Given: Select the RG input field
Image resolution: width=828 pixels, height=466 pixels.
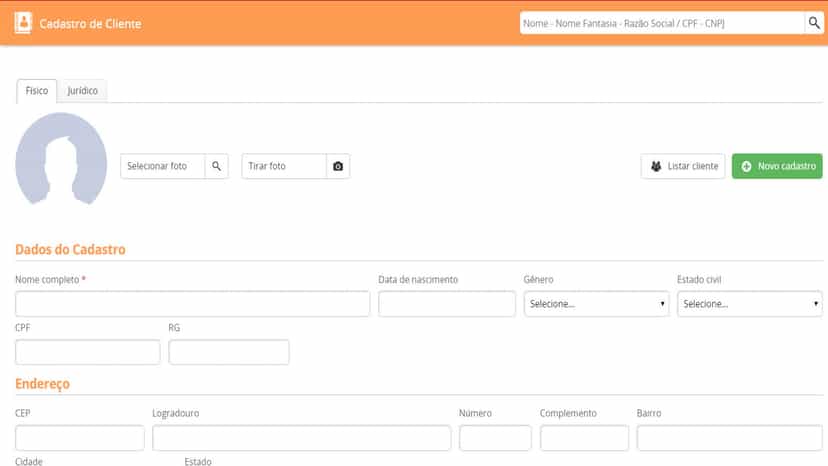Looking at the screenshot, I should click(x=229, y=352).
